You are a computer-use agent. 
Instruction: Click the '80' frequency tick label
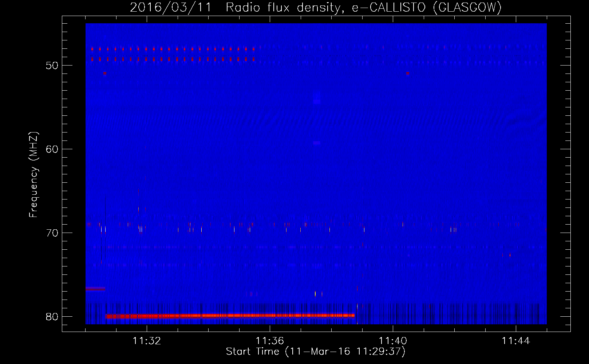52,317
